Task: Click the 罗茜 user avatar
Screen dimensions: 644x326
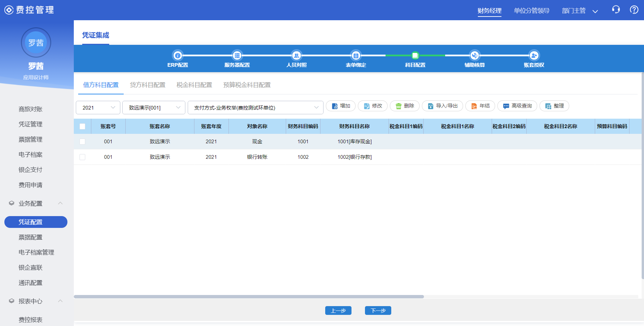Action: tap(36, 42)
